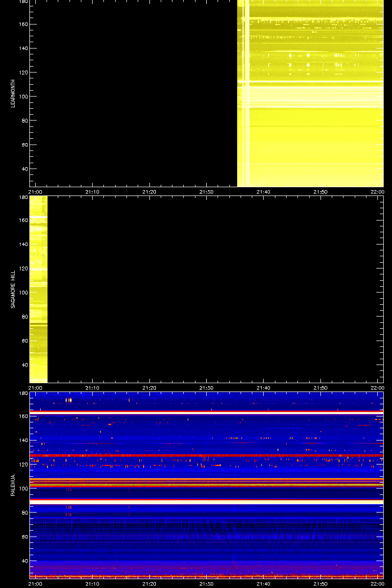Click 140 on the Sagamore Hill axis

click(x=23, y=244)
